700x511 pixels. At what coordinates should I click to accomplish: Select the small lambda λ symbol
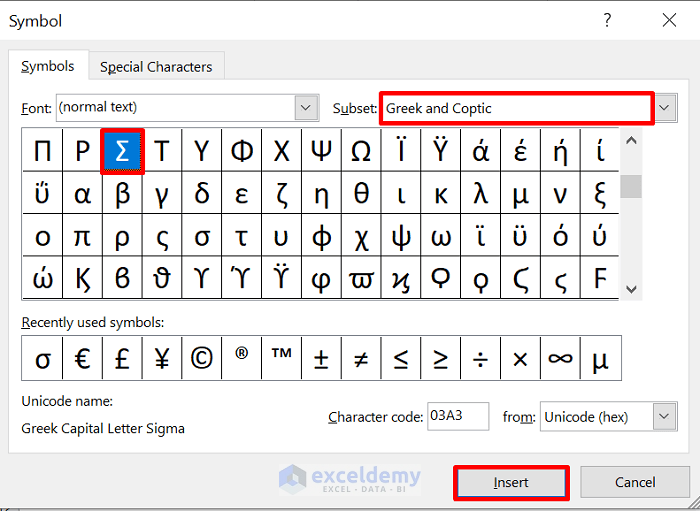pos(481,194)
